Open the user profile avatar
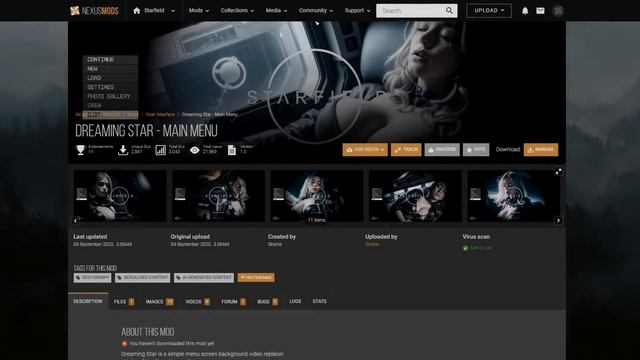 click(558, 11)
